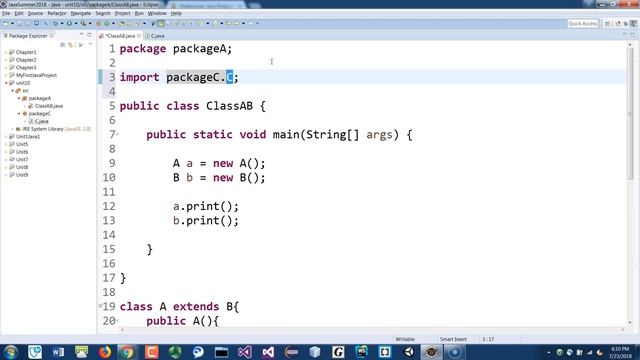The width and height of the screenshot is (640, 360).
Task: Click 'ClassAB' in the class declaration
Action: pos(229,106)
